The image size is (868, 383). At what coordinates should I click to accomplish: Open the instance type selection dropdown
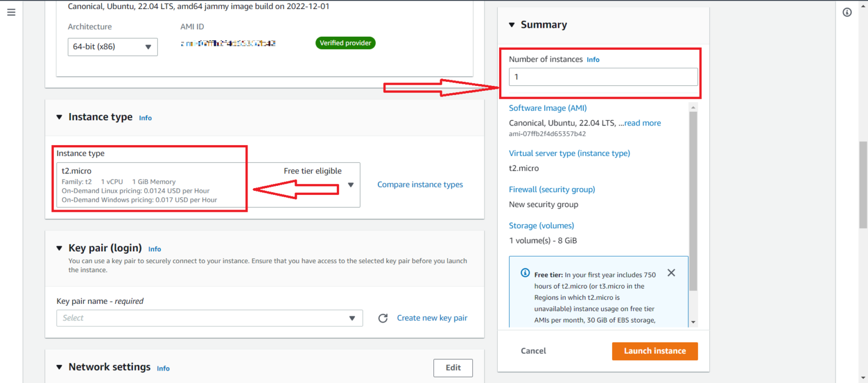[351, 185]
